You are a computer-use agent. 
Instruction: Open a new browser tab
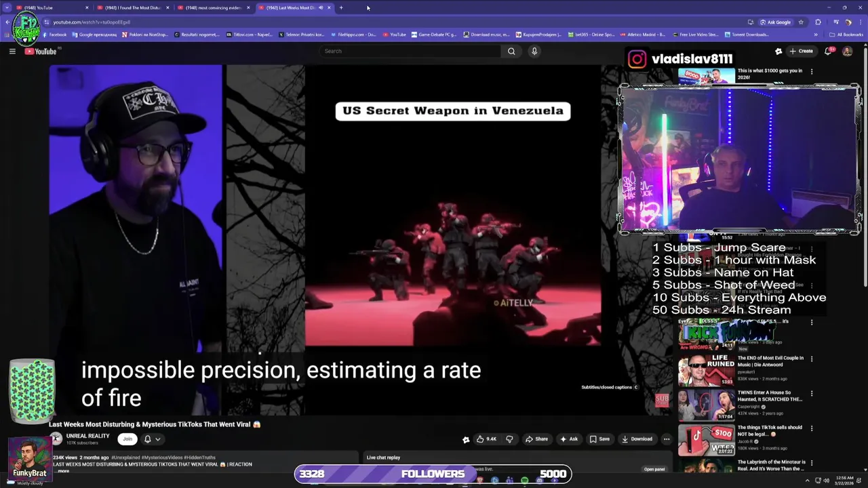[341, 7]
